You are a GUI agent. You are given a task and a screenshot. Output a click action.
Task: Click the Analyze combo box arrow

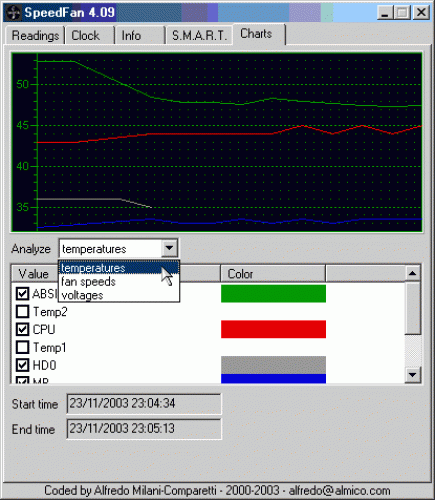click(x=169, y=248)
